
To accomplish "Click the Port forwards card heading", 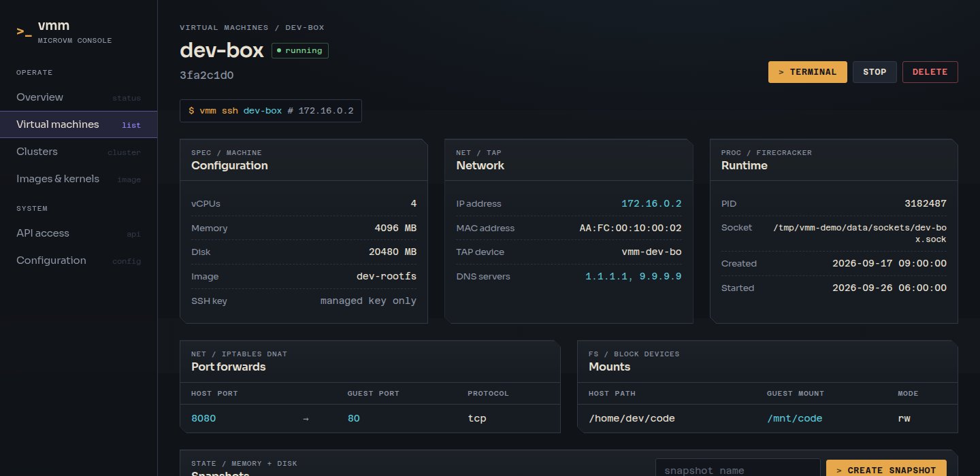I will 229,367.
